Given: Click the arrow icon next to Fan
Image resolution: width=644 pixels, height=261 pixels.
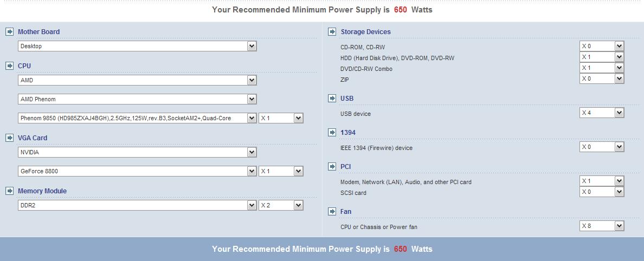Looking at the screenshot, I should [x=332, y=211].
